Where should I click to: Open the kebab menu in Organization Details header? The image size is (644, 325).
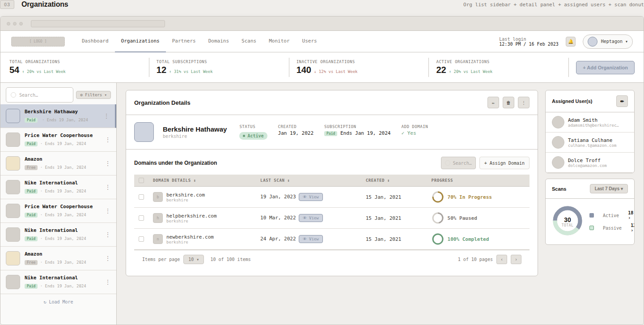pos(524,103)
